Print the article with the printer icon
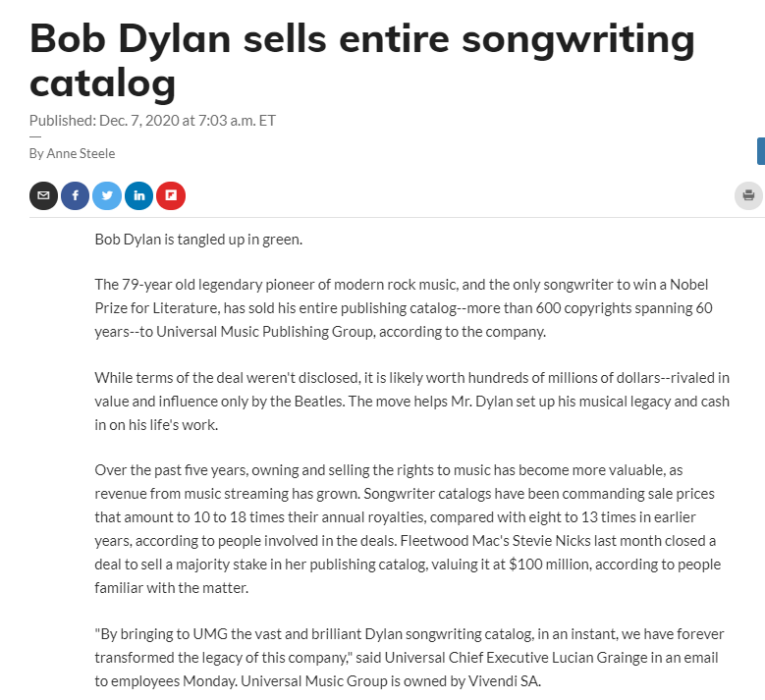This screenshot has width=765, height=700. tap(748, 195)
